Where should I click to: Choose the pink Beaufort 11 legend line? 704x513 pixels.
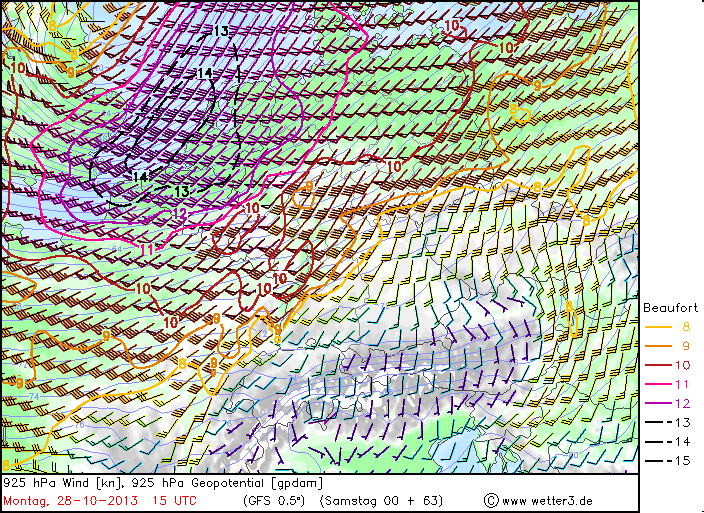click(x=658, y=384)
